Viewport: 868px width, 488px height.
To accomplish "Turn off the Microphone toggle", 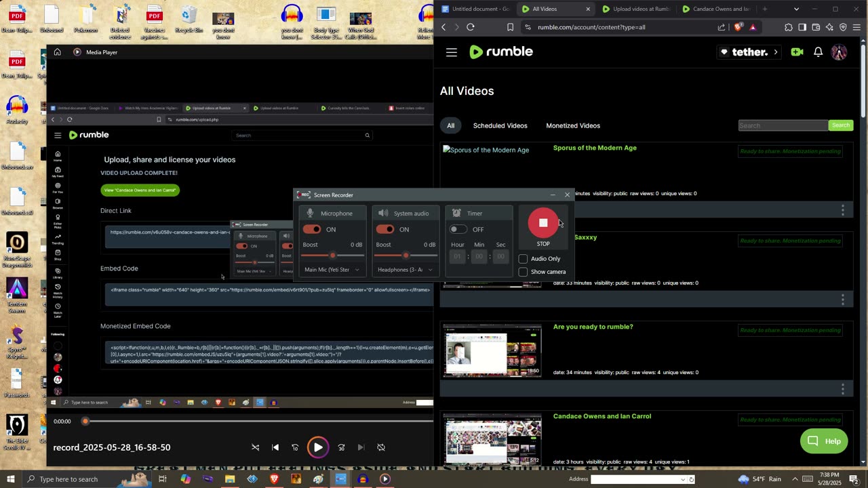I will (312, 229).
